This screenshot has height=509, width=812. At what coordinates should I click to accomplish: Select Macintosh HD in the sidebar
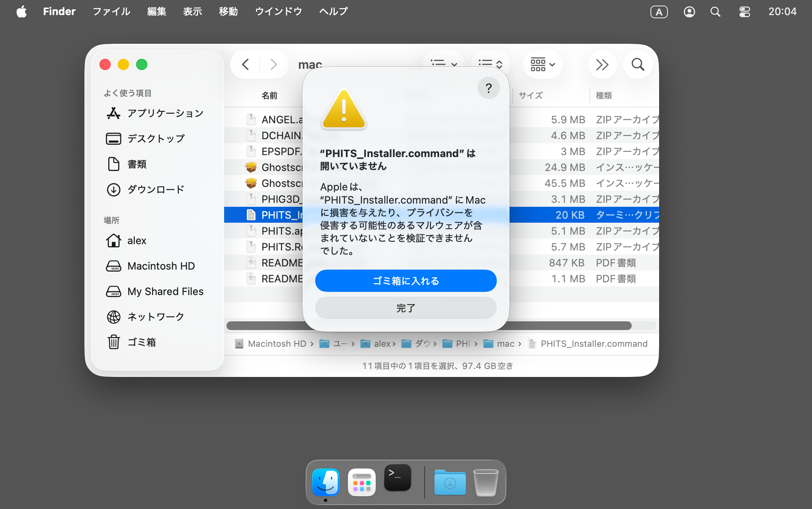161,266
